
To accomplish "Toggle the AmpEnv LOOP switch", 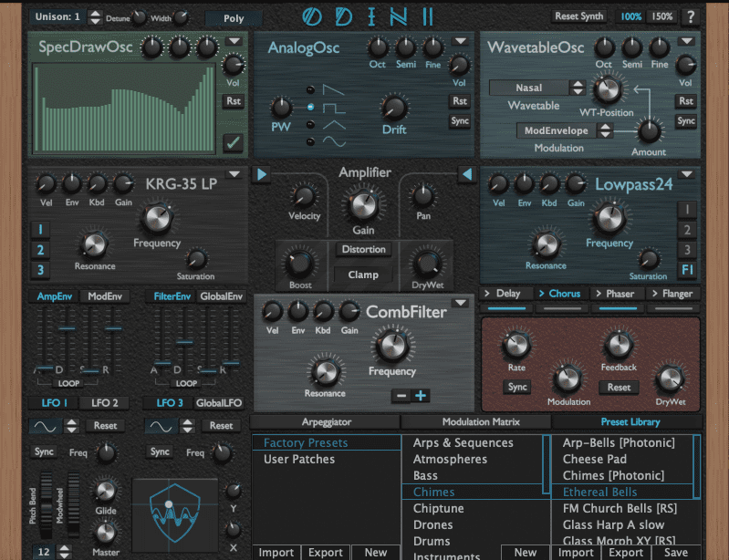I will (x=68, y=383).
